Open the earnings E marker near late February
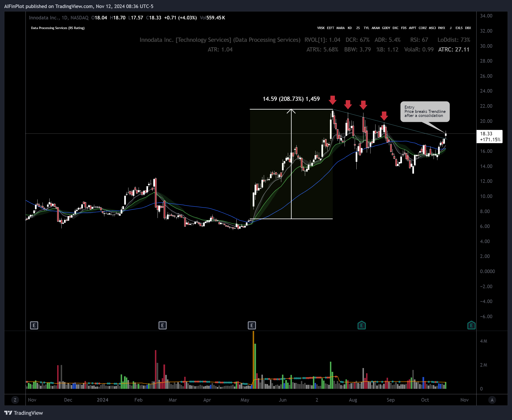This screenshot has width=512, height=420. (162, 326)
